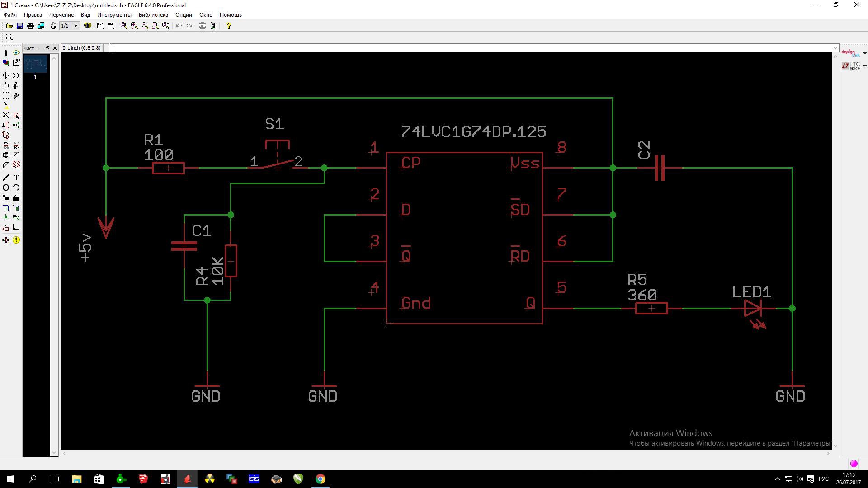The image size is (868, 488).
Task: Select the Delete (X) tool
Action: (6, 115)
